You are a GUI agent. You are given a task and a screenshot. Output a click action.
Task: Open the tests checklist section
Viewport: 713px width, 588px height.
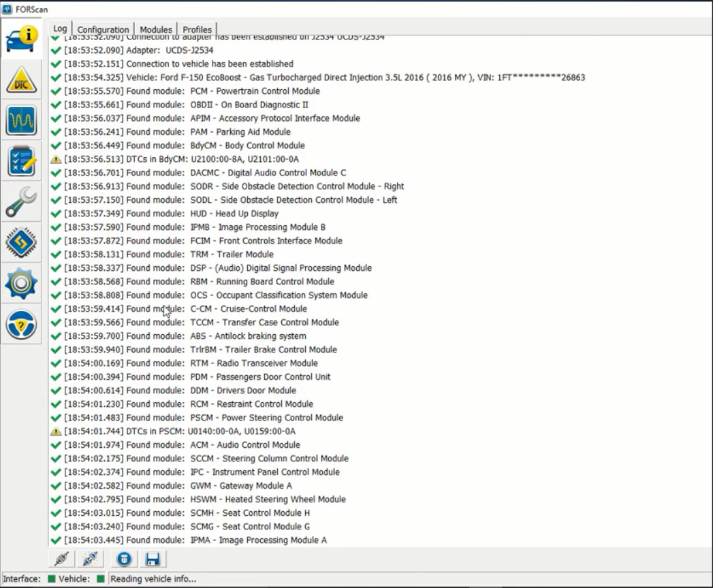(21, 161)
